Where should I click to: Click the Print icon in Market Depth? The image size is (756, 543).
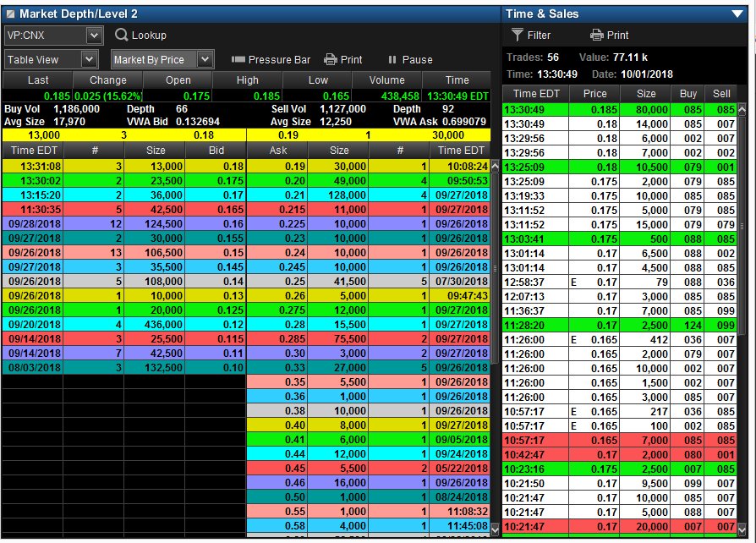tap(331, 59)
